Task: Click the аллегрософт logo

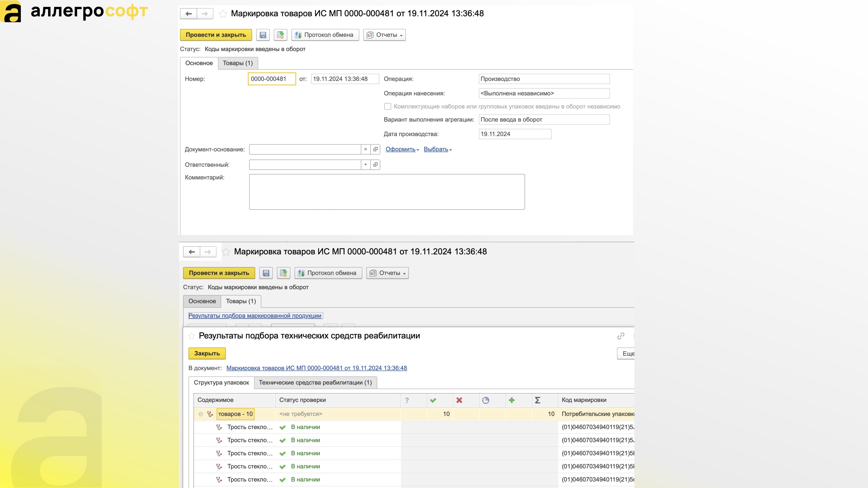Action: 74,12
